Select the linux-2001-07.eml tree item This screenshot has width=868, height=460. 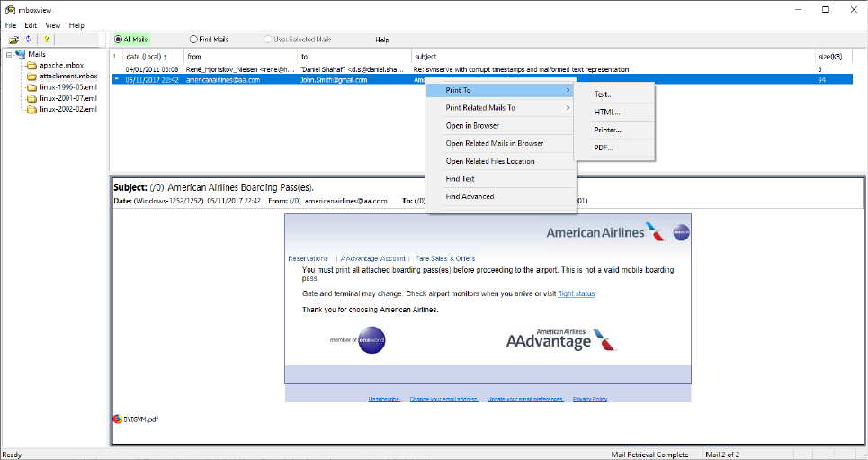click(x=68, y=99)
